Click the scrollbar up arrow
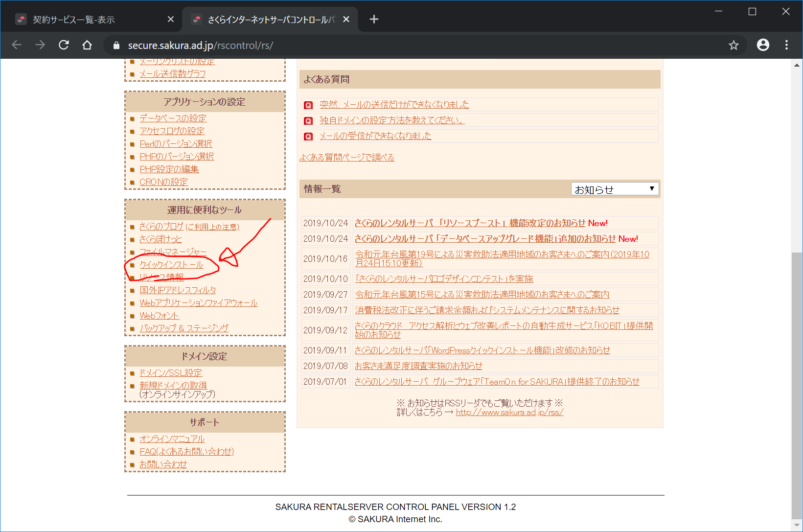This screenshot has height=532, width=803. click(x=797, y=65)
